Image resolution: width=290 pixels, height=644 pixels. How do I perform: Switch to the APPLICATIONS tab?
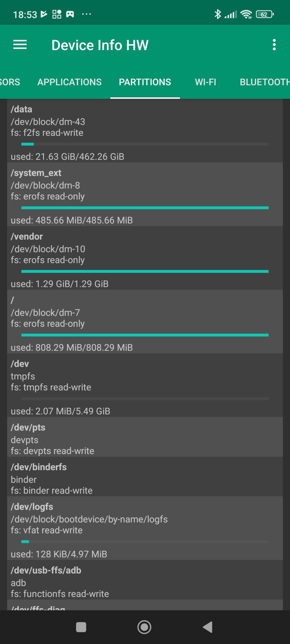69,82
